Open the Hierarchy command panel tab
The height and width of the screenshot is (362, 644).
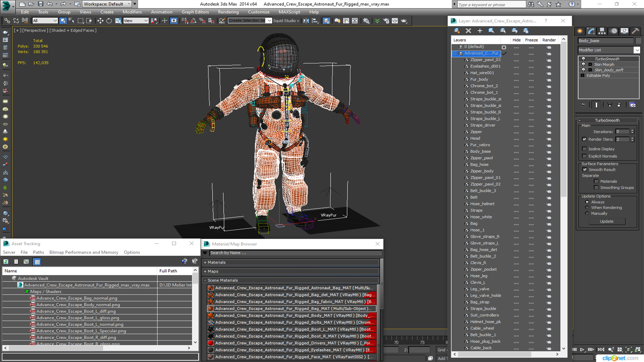point(602,31)
